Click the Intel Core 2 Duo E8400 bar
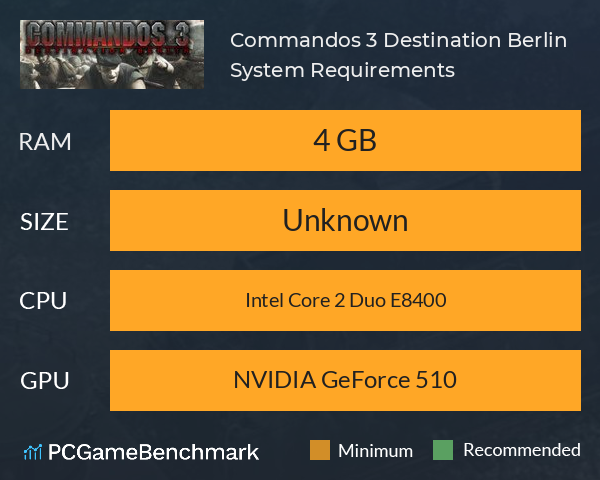Screen dimensions: 600x480 (x=345, y=300)
